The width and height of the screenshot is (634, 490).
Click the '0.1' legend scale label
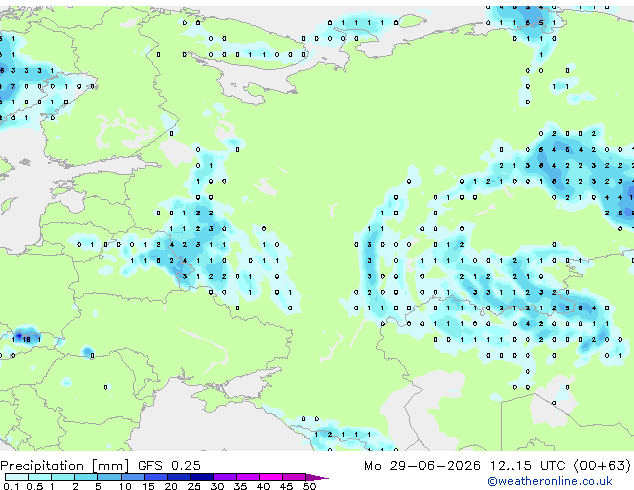[x=11, y=486]
